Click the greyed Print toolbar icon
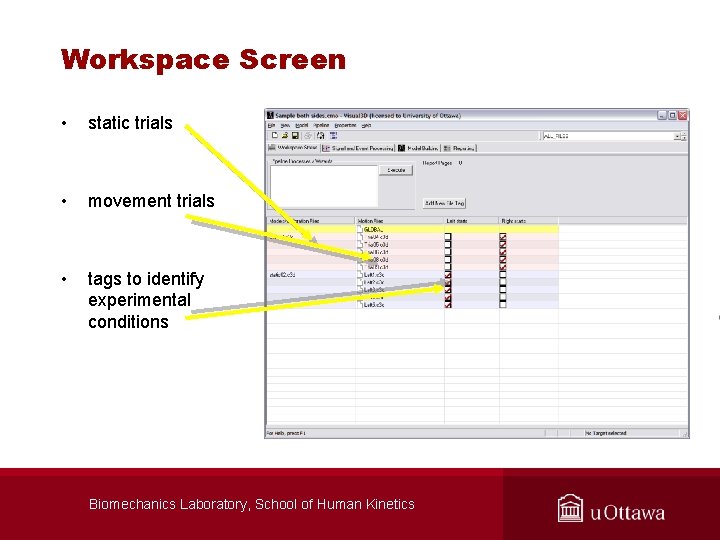This screenshot has width=720, height=540. coord(308,135)
